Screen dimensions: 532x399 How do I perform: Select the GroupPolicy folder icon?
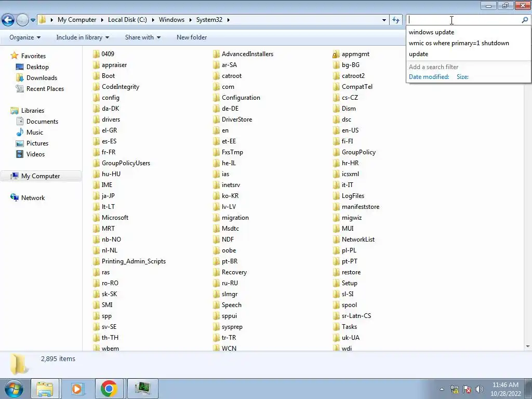336,152
